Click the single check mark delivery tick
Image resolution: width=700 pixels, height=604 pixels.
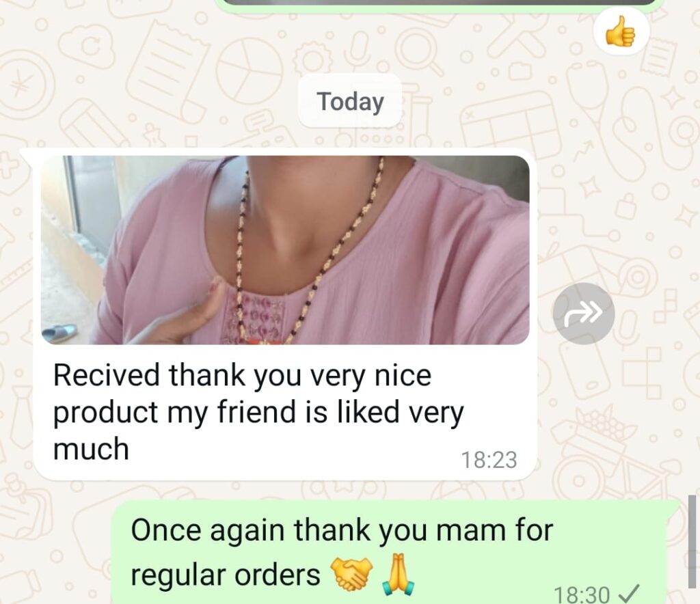click(x=630, y=593)
